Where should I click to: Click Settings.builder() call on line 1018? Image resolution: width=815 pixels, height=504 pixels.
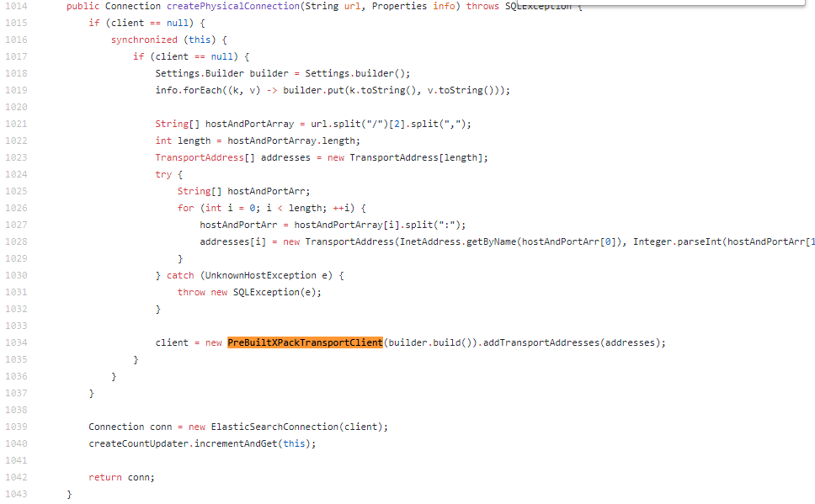(x=355, y=73)
